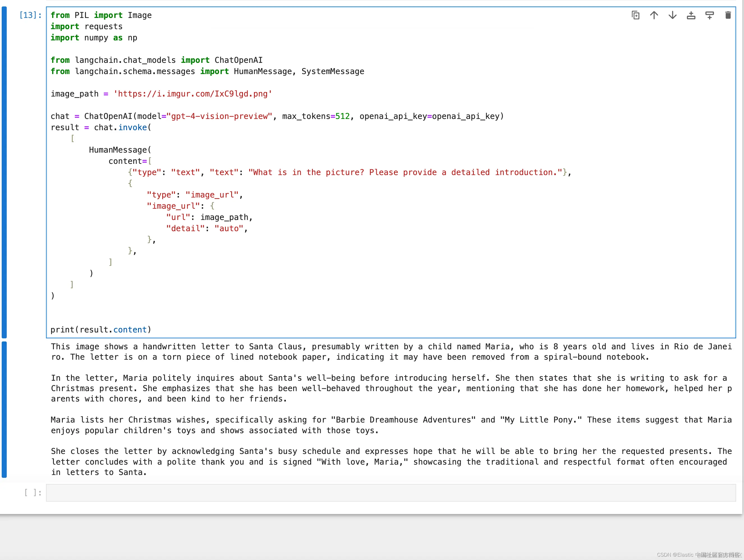The height and width of the screenshot is (560, 744).
Task: Focus the empty code cell below output
Action: point(390,493)
